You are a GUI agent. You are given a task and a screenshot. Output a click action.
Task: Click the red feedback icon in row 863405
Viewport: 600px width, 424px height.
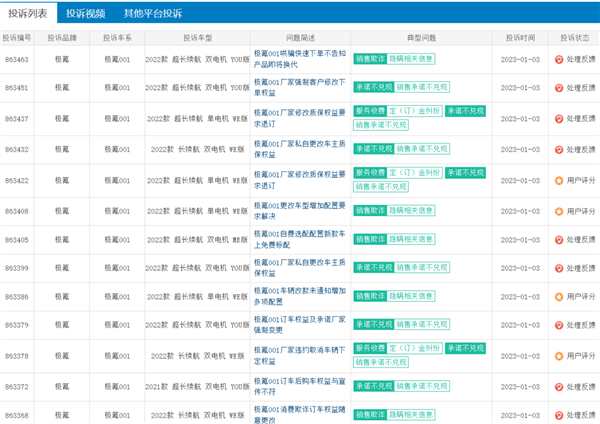point(559,240)
